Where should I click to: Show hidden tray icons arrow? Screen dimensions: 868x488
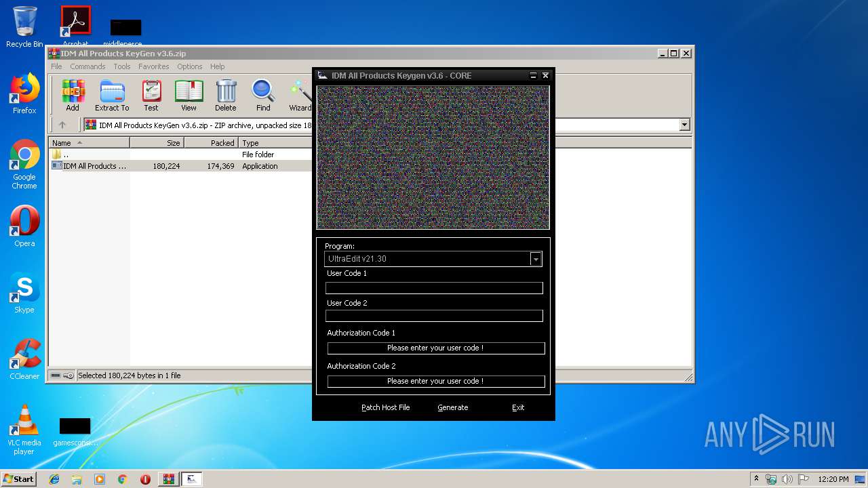[x=756, y=479]
